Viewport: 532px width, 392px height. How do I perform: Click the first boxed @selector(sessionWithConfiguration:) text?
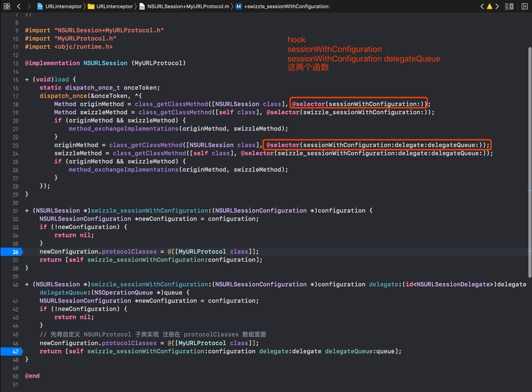click(359, 103)
